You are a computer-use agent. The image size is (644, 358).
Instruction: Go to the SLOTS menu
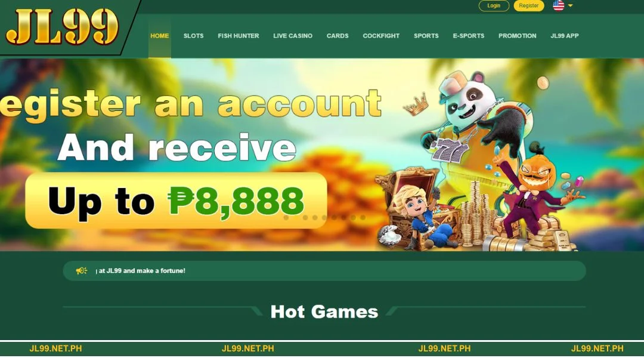click(193, 36)
